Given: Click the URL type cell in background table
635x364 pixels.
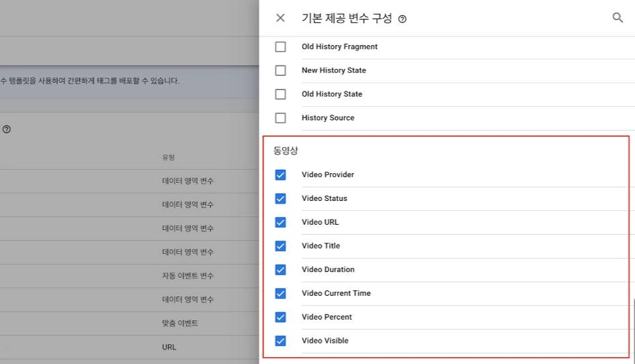Looking at the screenshot, I should click(169, 347).
